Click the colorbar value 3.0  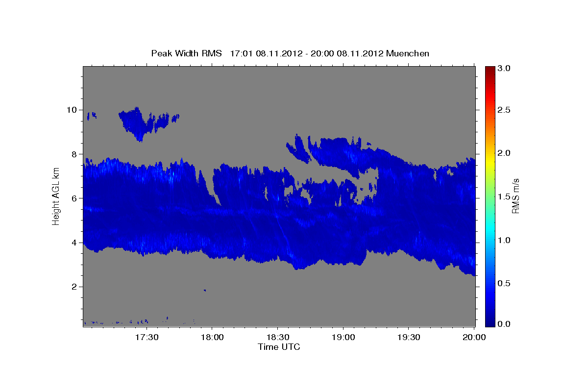pos(504,68)
